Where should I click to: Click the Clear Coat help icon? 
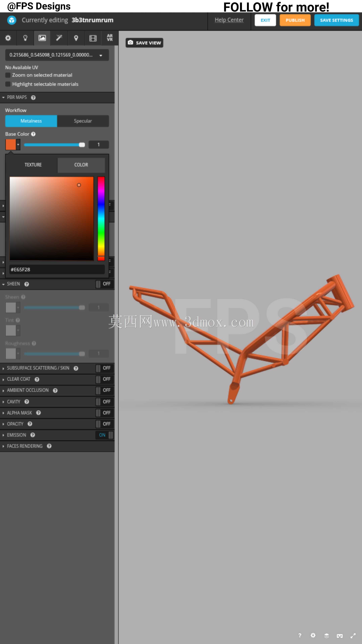(x=37, y=379)
